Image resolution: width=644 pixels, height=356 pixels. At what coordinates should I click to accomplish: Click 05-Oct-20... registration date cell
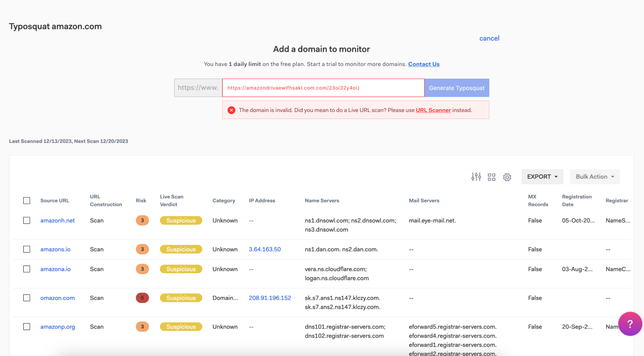(x=578, y=220)
